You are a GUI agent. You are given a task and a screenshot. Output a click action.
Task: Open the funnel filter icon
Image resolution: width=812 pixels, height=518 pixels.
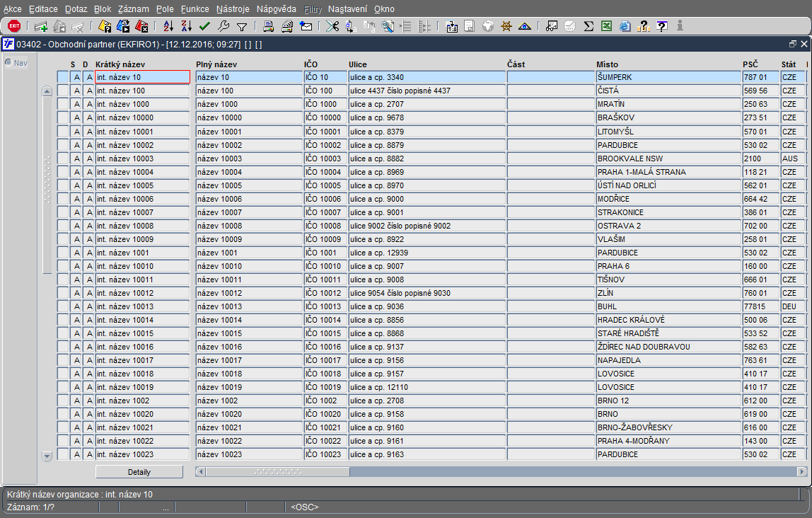(242, 26)
